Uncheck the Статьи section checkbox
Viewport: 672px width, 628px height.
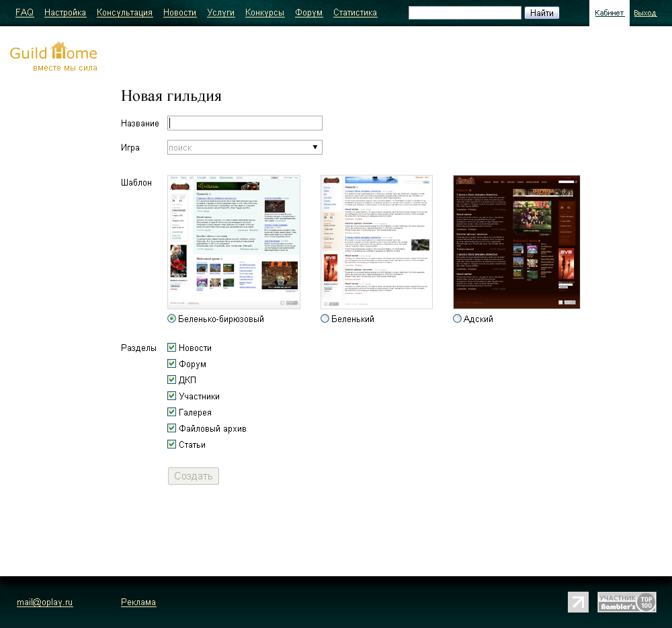171,444
